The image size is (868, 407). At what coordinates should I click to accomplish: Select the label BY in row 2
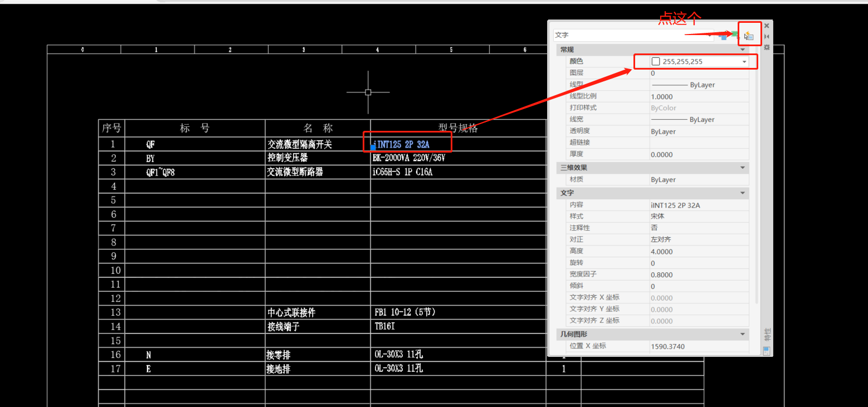[150, 159]
